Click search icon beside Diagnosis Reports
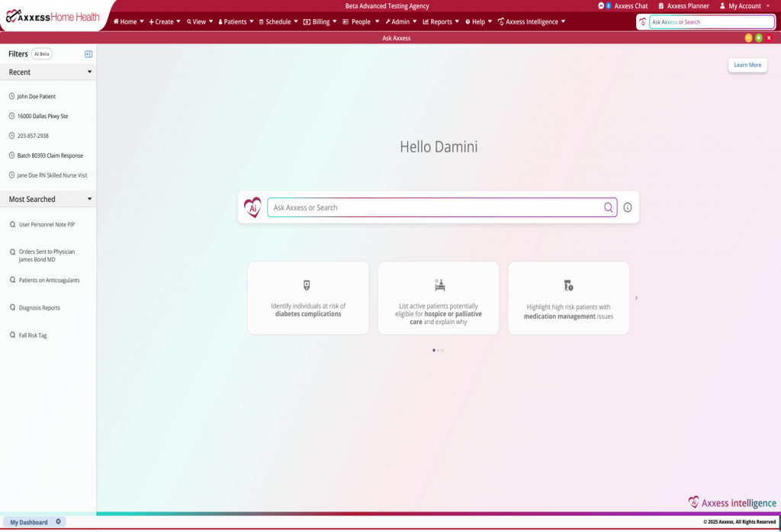781x532 pixels. [12, 308]
